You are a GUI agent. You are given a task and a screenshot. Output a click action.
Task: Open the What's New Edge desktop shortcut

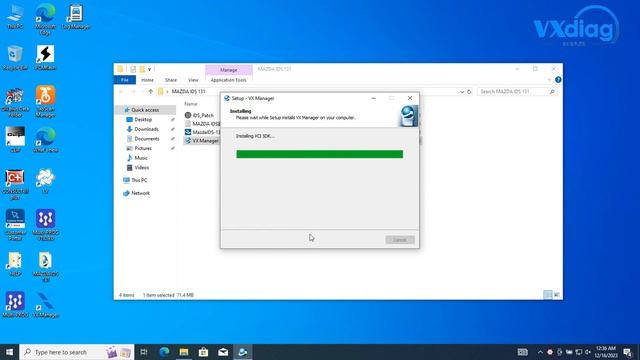click(45, 140)
